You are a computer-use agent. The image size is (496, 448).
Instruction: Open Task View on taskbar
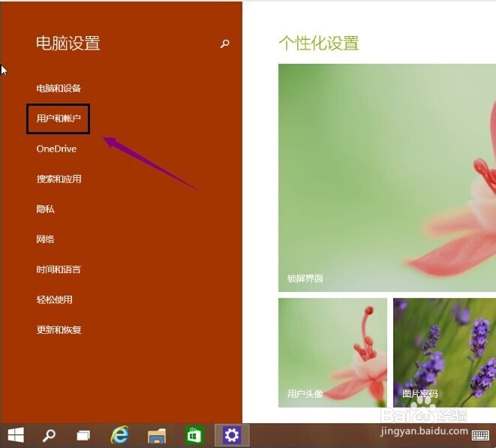[83, 436]
